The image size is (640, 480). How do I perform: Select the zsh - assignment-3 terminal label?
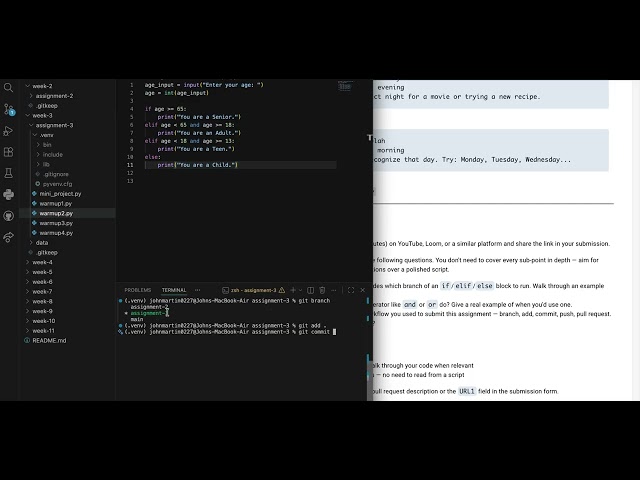(x=253, y=290)
